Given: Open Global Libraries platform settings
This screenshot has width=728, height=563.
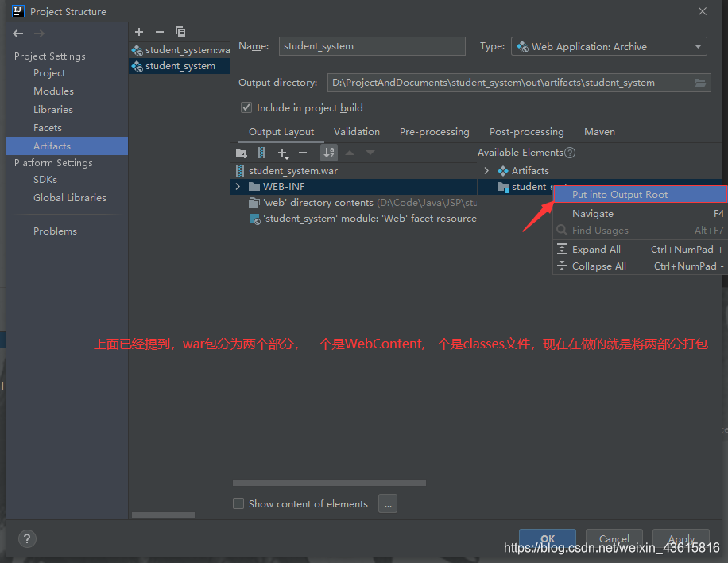Looking at the screenshot, I should tap(70, 198).
